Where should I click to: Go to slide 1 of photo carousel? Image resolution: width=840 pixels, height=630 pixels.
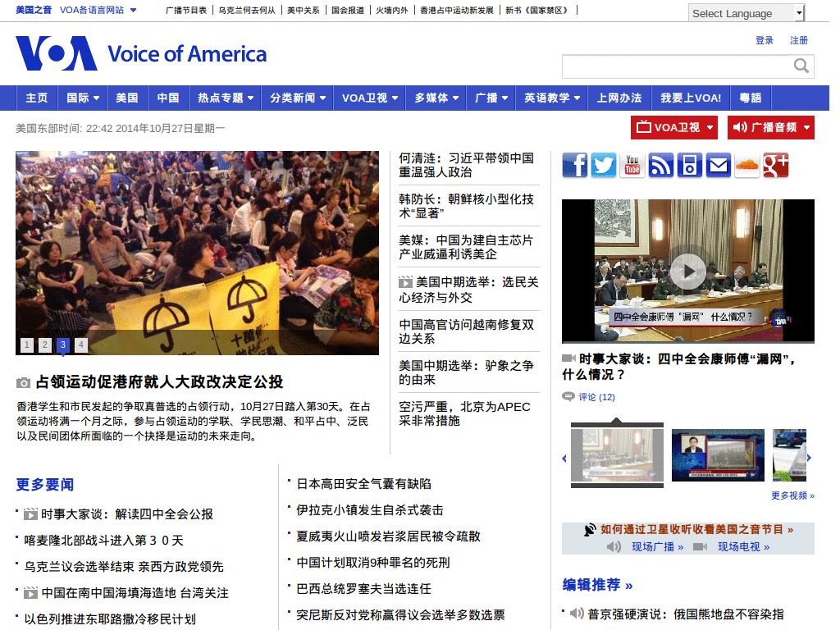pos(27,345)
